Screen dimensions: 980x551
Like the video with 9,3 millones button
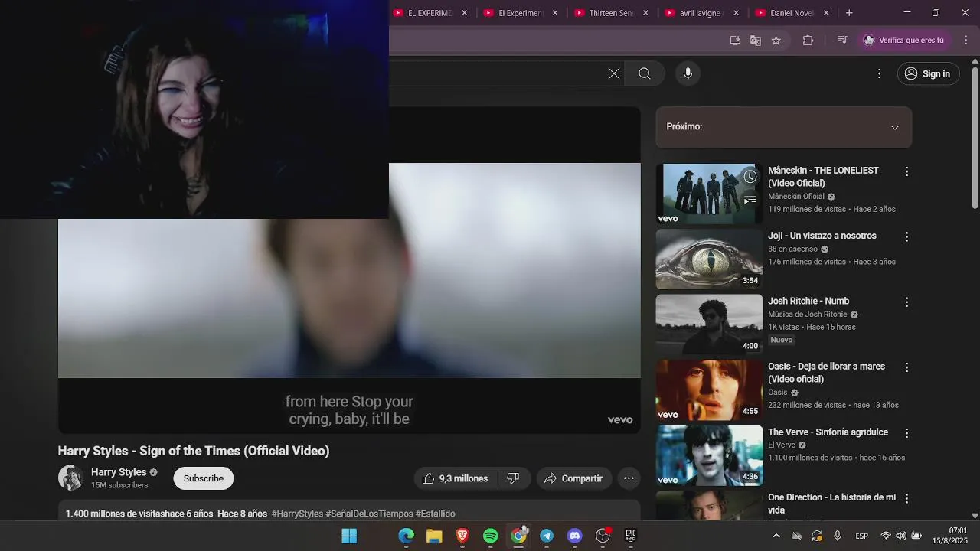[456, 478]
